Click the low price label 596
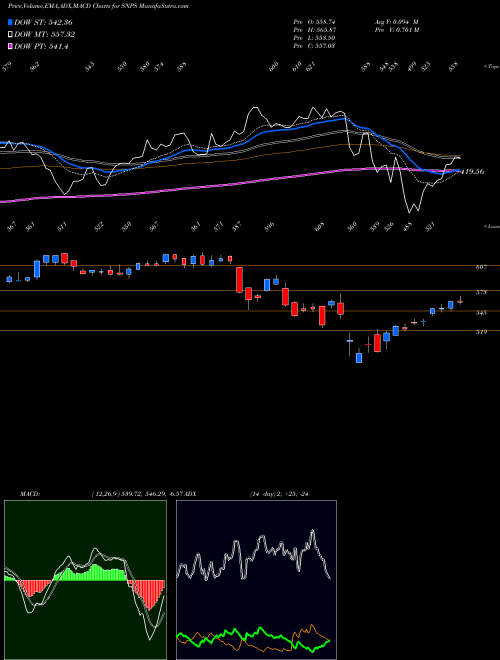500x660 pixels. pyautogui.click(x=269, y=226)
